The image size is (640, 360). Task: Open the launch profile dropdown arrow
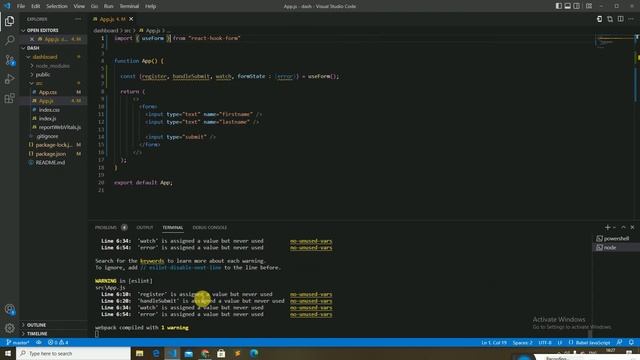click(x=614, y=227)
